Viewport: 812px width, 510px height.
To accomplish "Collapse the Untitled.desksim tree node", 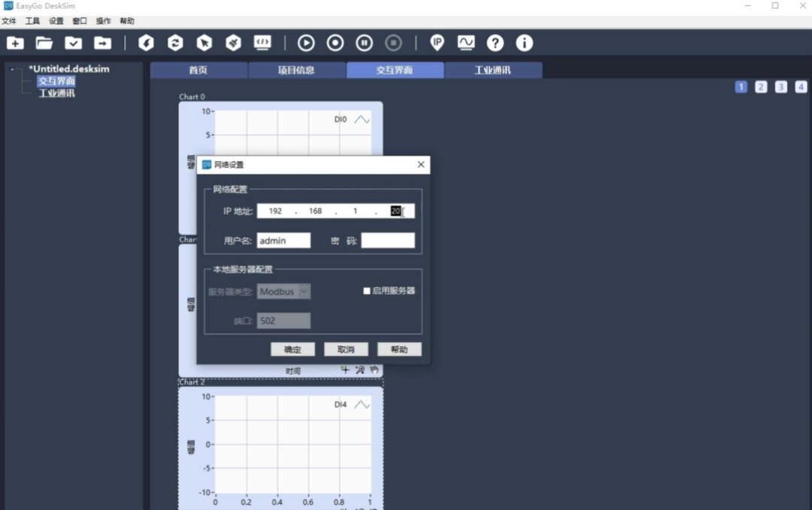I will (13, 69).
